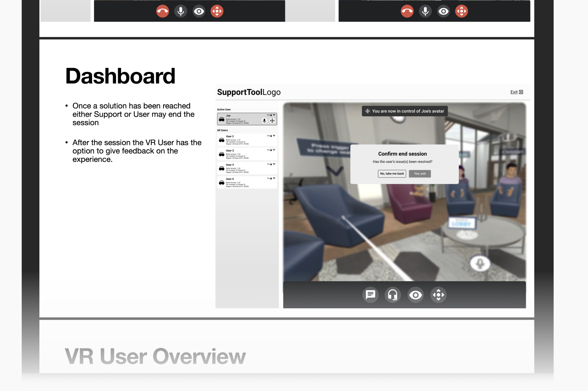Viewport: 588px width, 391px height.
Task: Click the control icon on Joe's user card
Action: click(x=272, y=121)
